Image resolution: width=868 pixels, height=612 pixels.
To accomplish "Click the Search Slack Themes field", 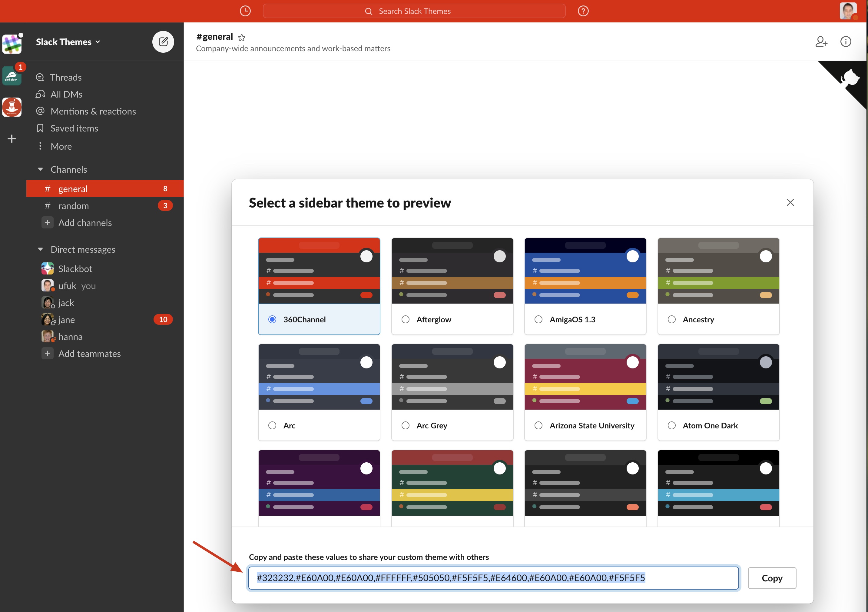I will click(414, 11).
